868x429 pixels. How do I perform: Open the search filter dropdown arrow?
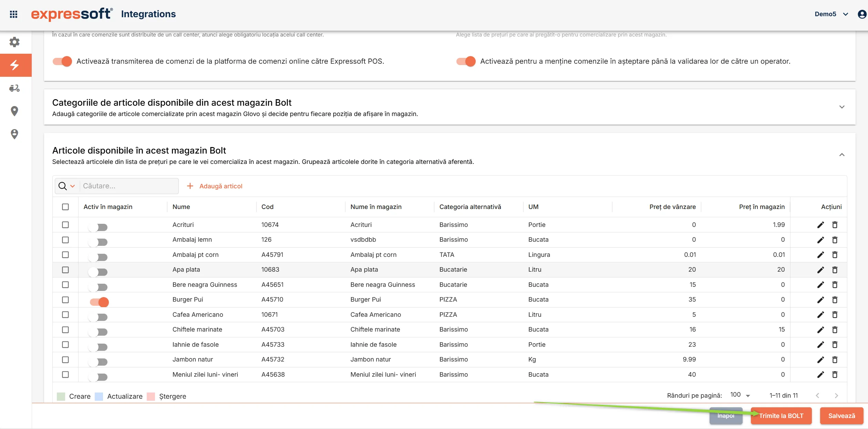click(73, 186)
